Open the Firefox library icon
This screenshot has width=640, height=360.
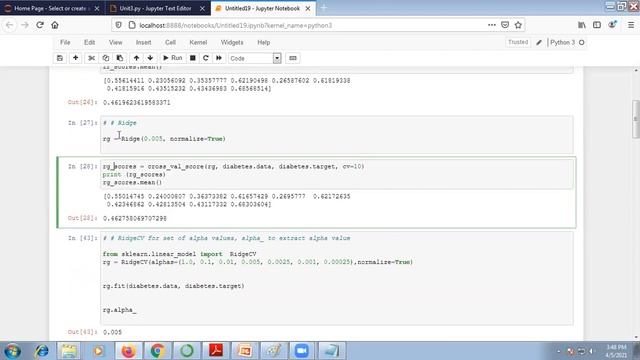tap(582, 25)
